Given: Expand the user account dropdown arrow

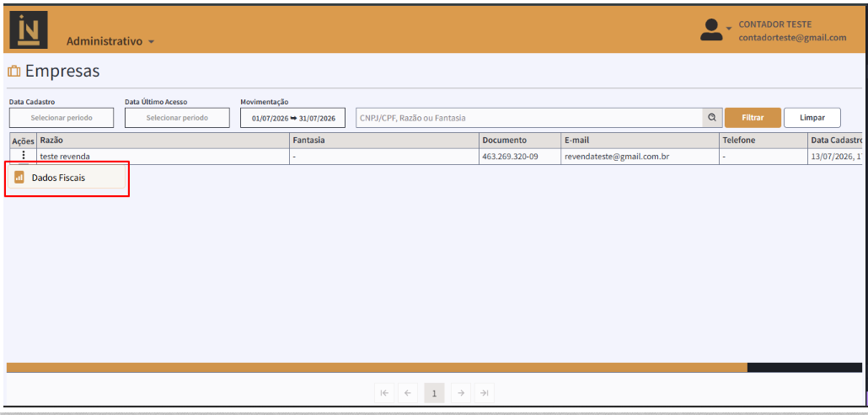Looking at the screenshot, I should pos(729,28).
